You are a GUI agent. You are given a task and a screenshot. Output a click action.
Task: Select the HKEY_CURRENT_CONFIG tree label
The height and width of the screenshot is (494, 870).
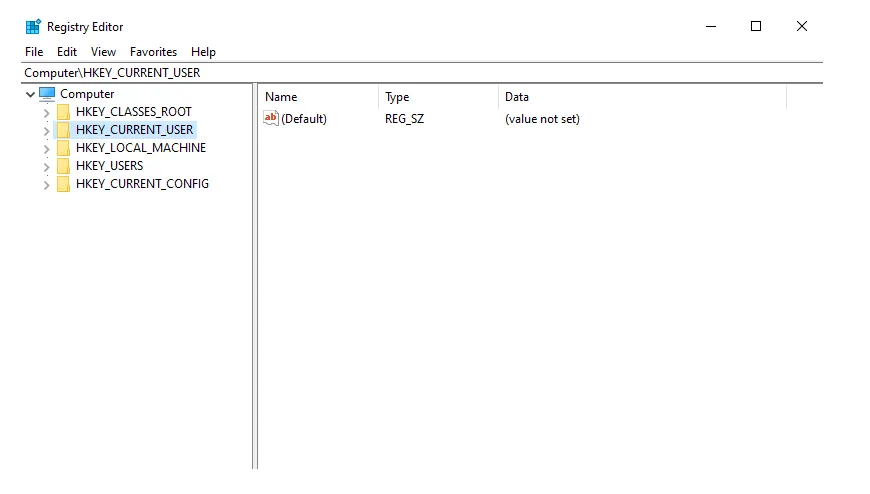point(142,184)
